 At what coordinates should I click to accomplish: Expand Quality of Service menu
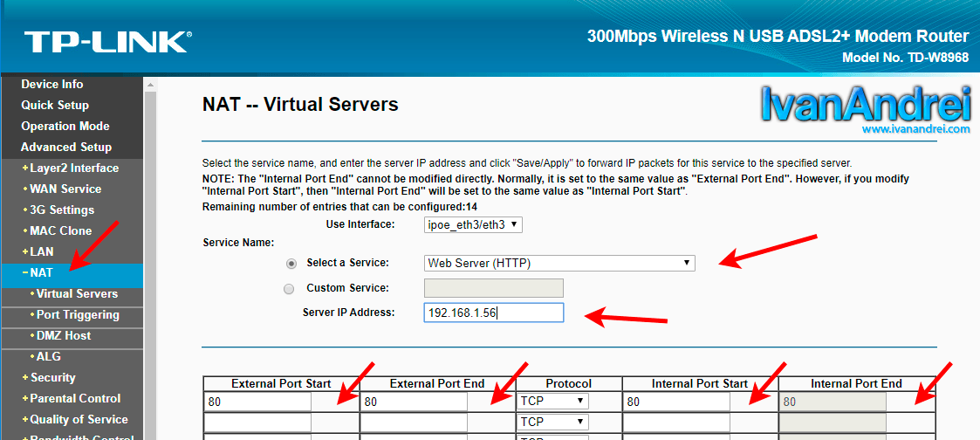79,419
